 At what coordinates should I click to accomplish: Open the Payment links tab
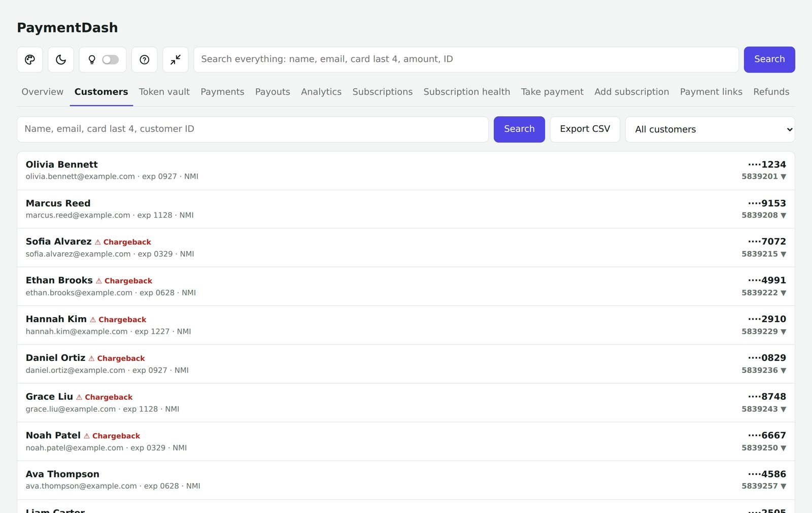tap(711, 92)
